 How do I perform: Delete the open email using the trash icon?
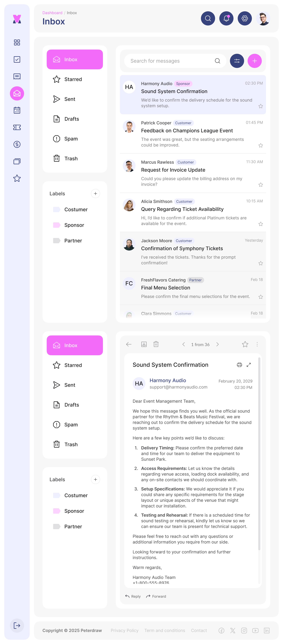click(156, 344)
